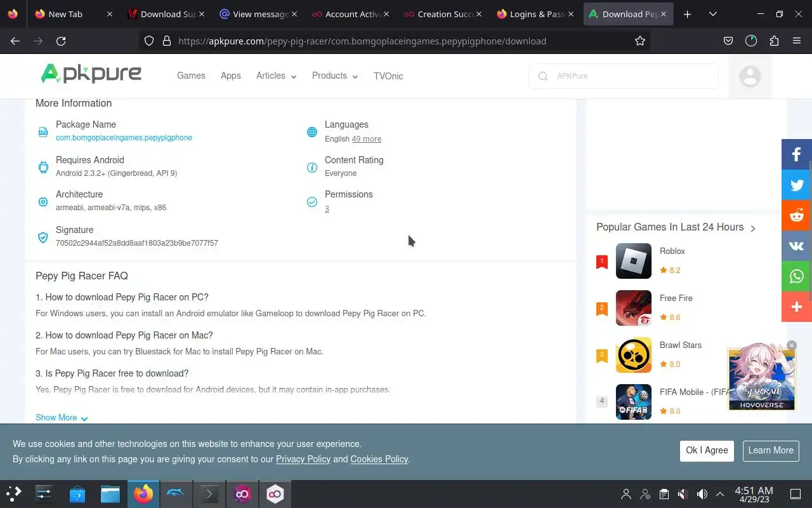Open the Brawl Stars title

[x=681, y=345]
